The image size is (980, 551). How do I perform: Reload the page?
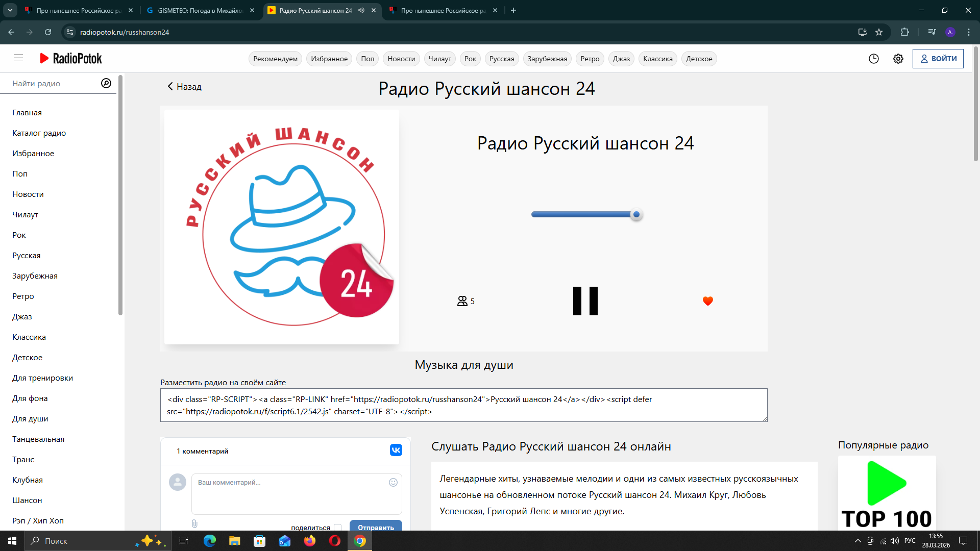click(x=48, y=32)
